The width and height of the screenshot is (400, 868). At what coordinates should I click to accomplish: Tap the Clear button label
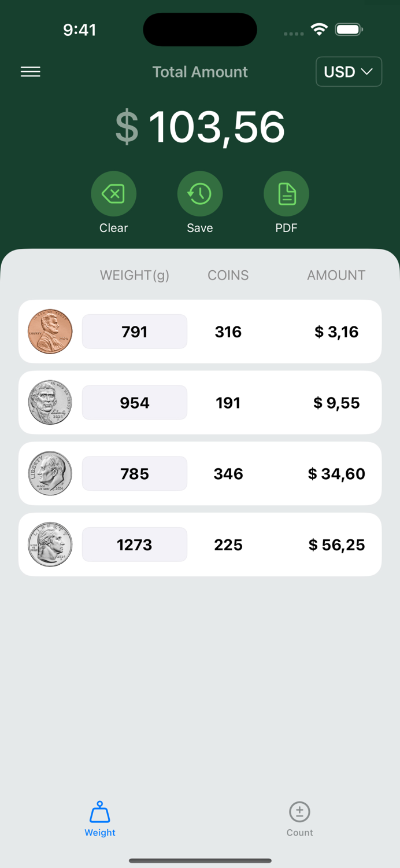click(x=113, y=227)
